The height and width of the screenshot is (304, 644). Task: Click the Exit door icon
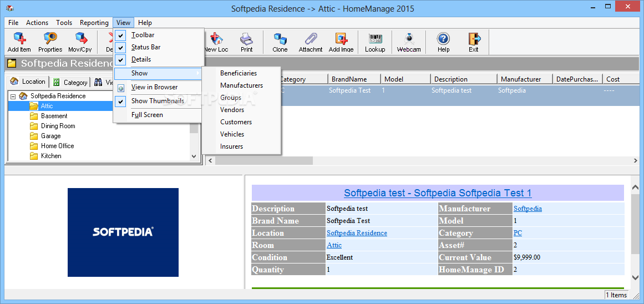point(474,39)
